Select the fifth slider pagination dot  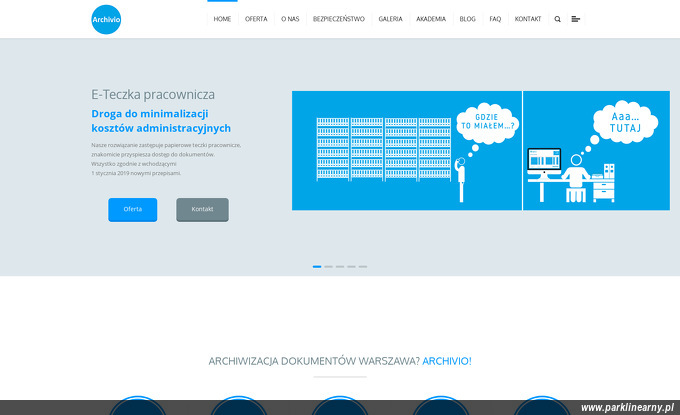[363, 267]
